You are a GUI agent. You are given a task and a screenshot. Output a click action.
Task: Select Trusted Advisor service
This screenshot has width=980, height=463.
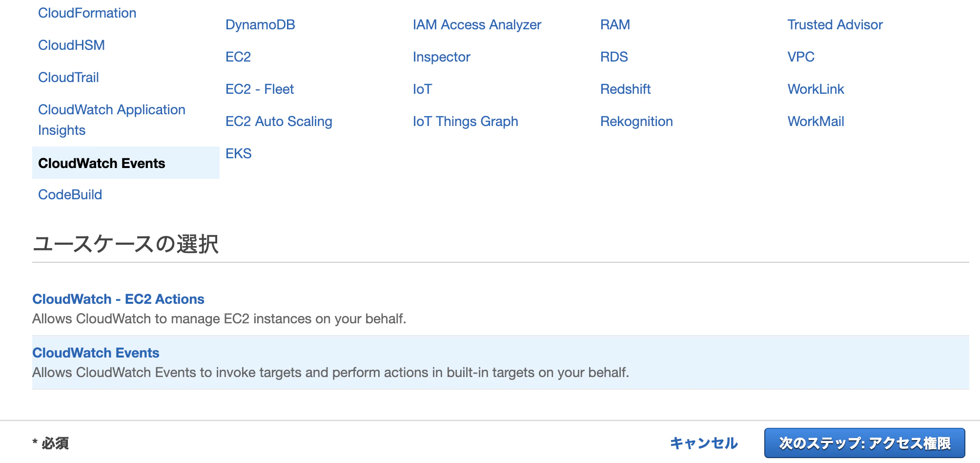click(835, 24)
